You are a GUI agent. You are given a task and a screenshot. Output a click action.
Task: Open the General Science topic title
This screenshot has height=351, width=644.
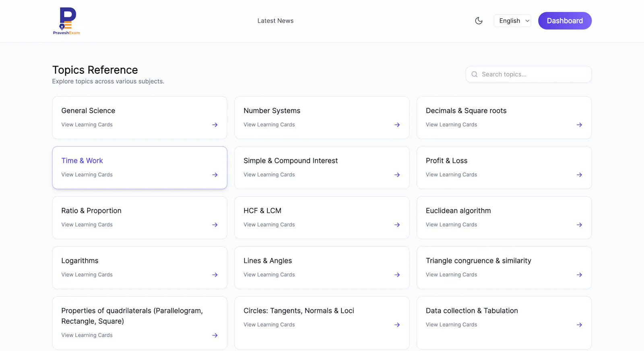click(x=88, y=111)
